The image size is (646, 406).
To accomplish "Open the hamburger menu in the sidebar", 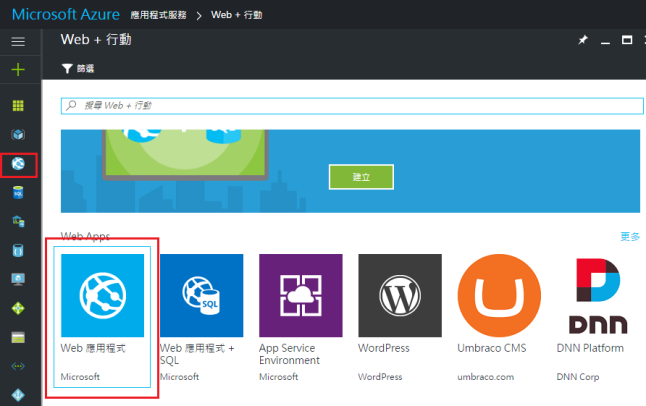I will click(18, 42).
